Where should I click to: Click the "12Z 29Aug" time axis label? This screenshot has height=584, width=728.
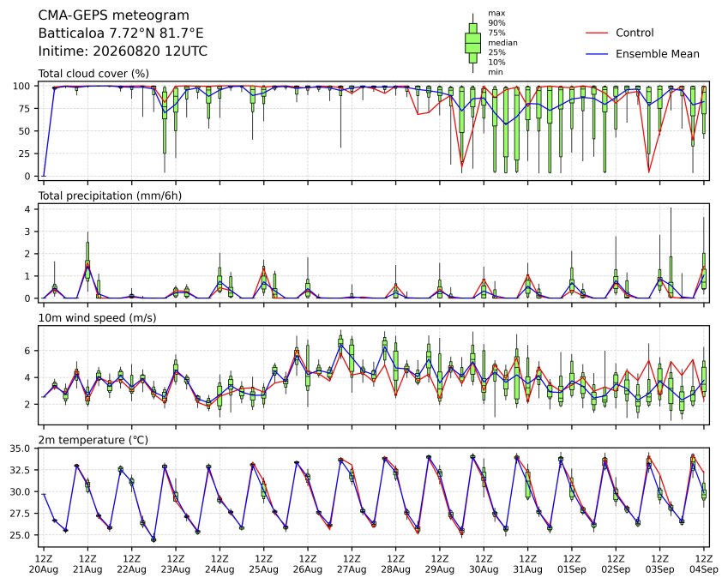tap(440, 564)
